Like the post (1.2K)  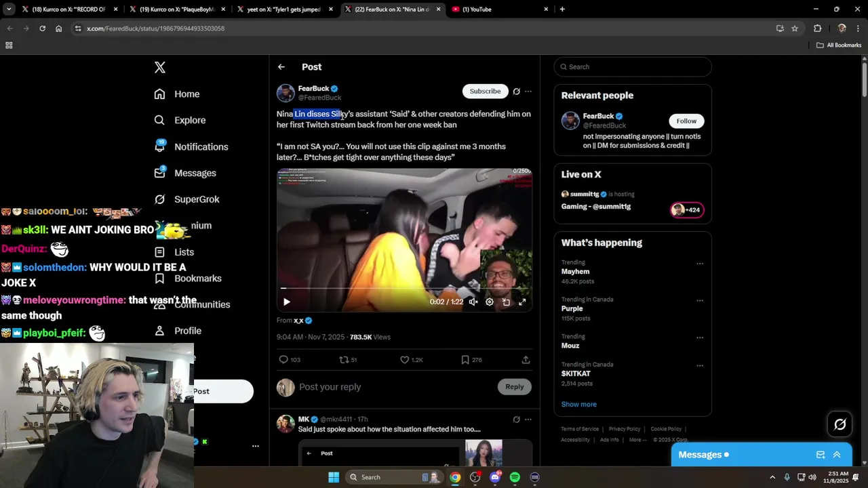[x=412, y=360]
